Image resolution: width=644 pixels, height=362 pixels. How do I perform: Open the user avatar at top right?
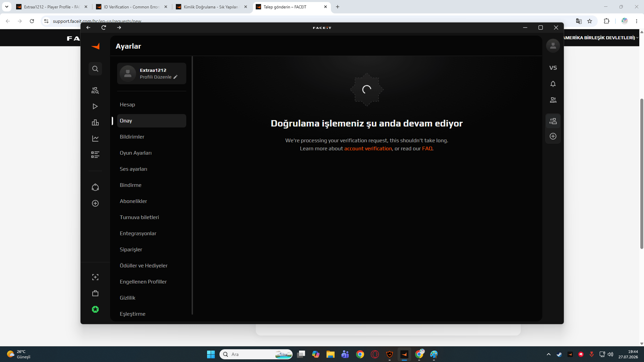(x=553, y=46)
